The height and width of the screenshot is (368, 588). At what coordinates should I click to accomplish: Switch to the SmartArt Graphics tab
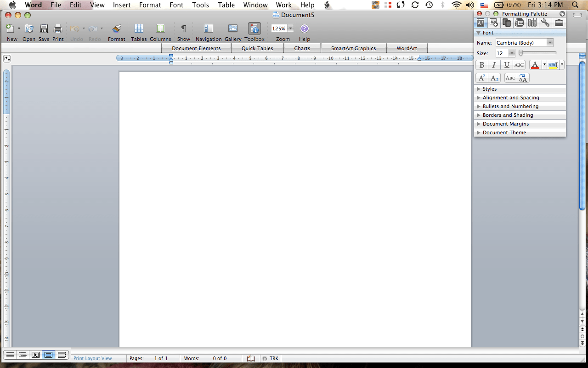pos(354,48)
